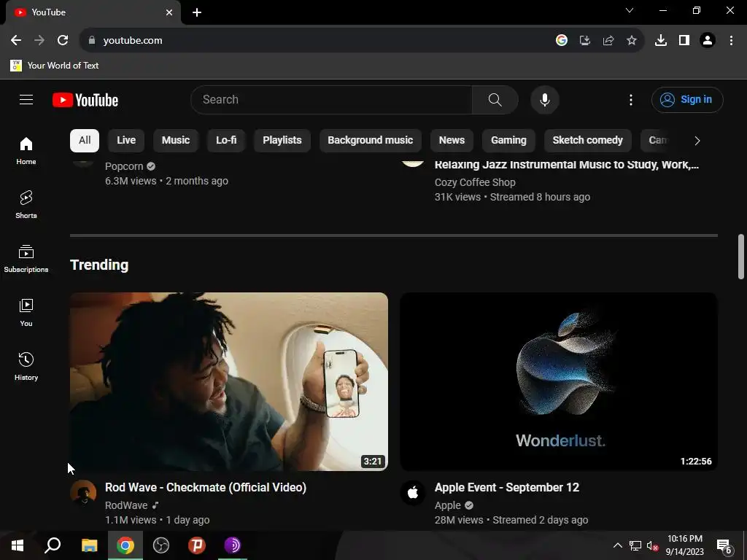Click the Sign in button
Screen dimensions: 747x560
(x=687, y=99)
